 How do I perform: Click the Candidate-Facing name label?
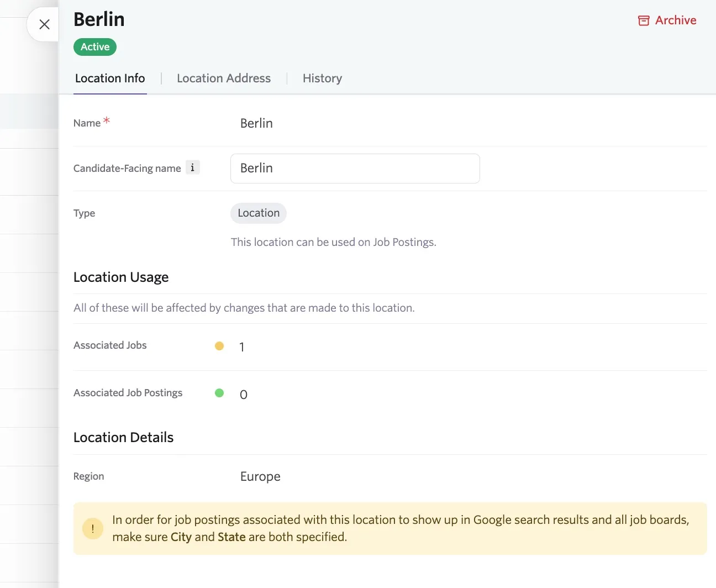click(x=127, y=169)
